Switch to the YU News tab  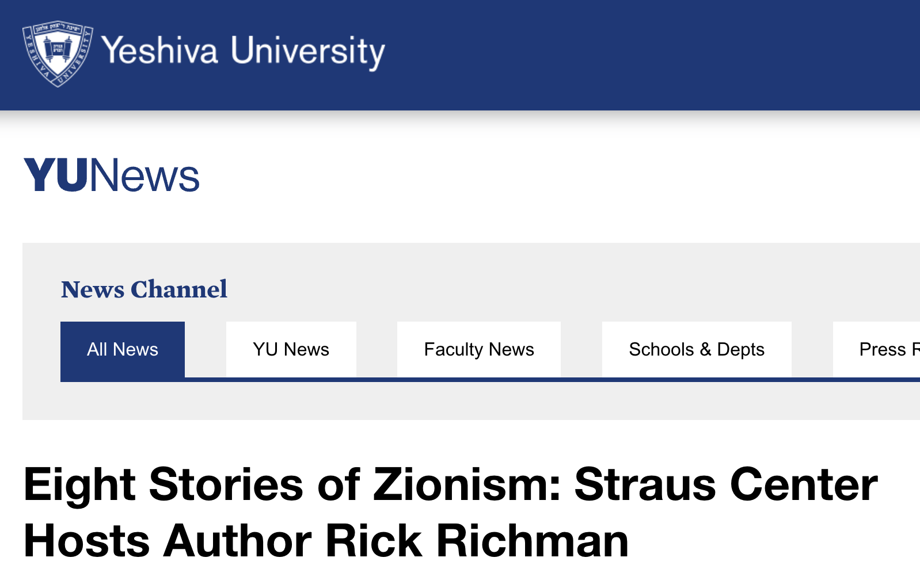(290, 349)
